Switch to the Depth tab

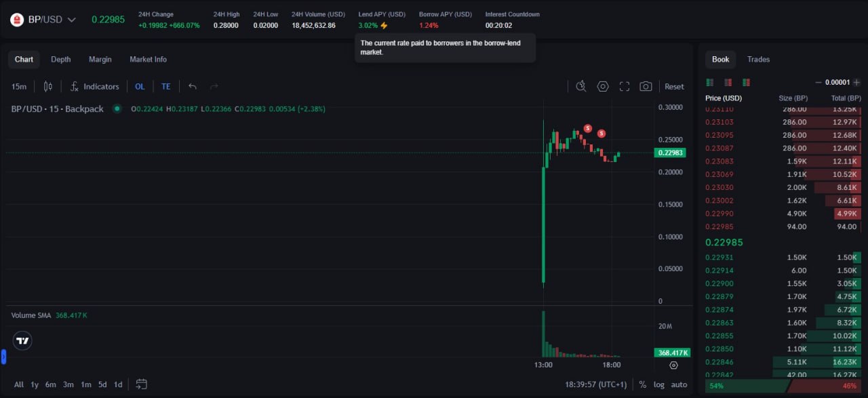click(x=61, y=60)
